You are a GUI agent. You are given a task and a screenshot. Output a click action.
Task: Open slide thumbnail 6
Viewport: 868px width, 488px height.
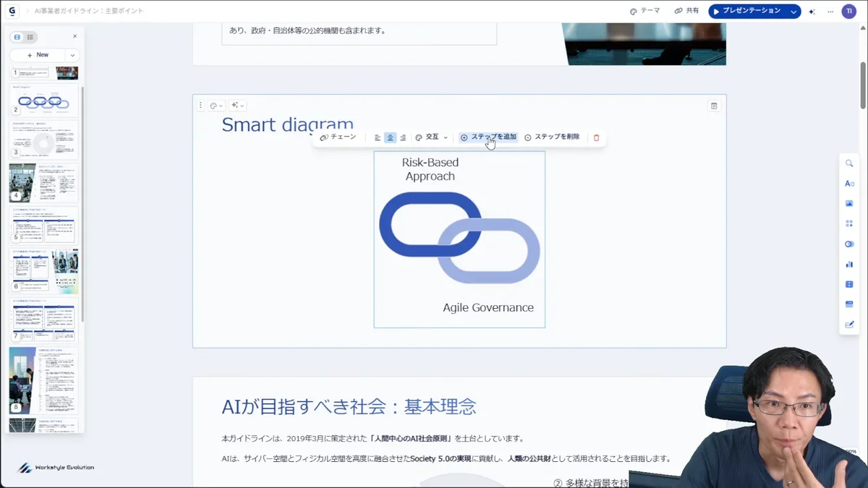[x=44, y=271]
